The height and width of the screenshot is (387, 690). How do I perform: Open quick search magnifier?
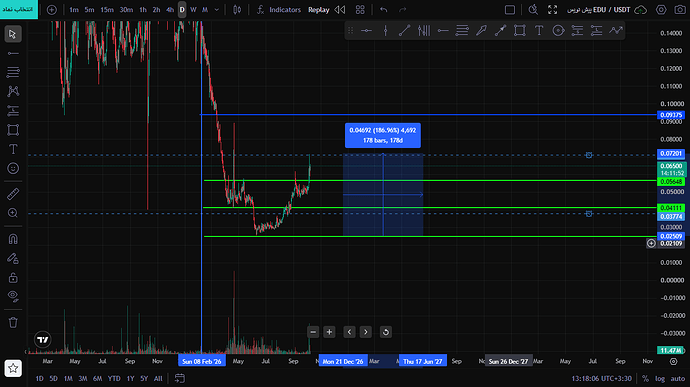[x=533, y=10]
